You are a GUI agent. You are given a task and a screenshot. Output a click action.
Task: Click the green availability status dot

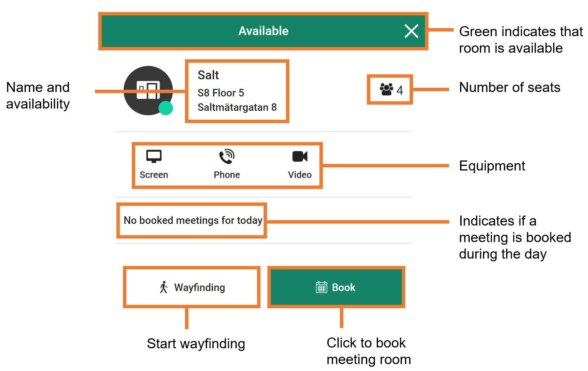[x=166, y=108]
